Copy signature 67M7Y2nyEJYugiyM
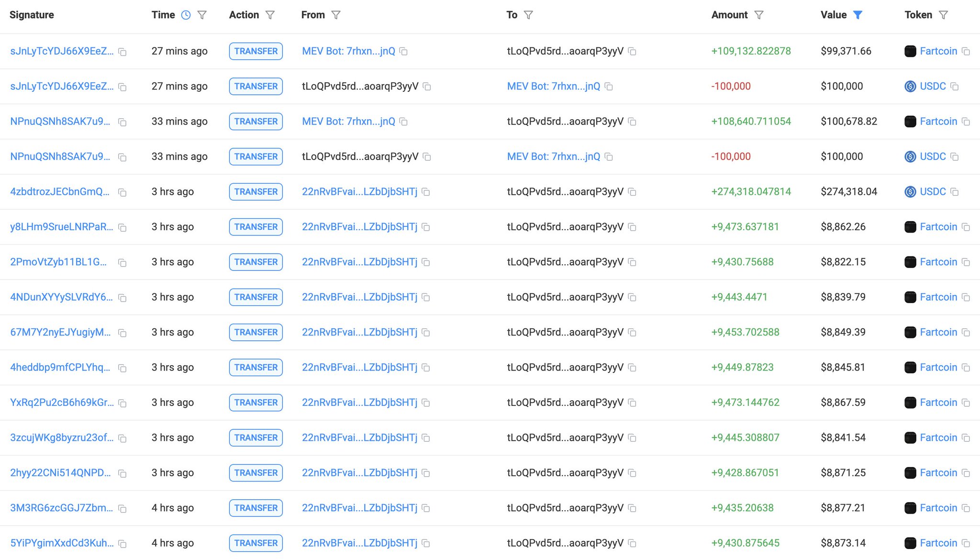The image size is (980, 560). 122,333
